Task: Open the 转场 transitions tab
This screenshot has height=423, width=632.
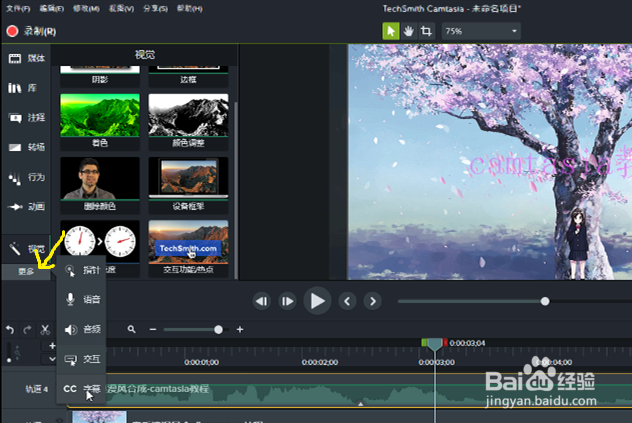Action: point(27,147)
